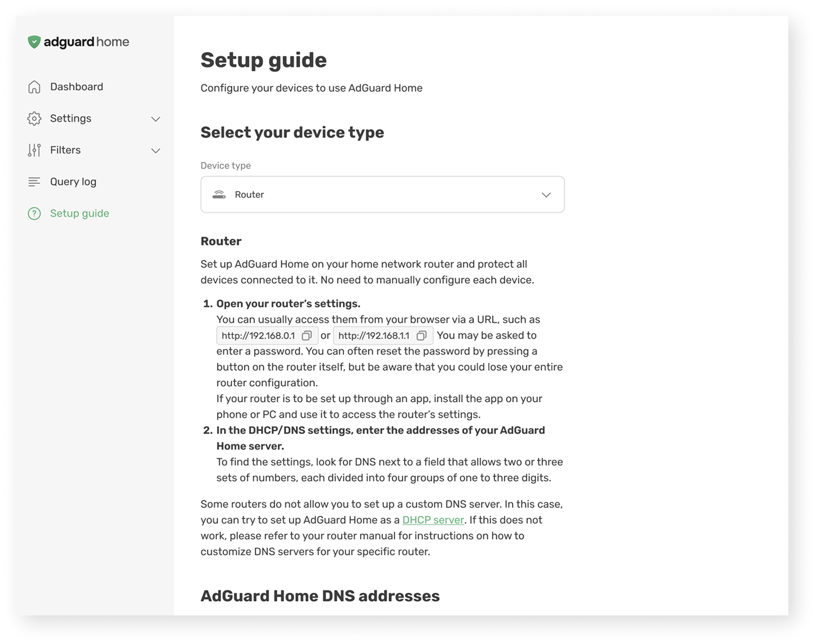
Task: Click the 'Open your router's settings.' step
Action: click(288, 304)
